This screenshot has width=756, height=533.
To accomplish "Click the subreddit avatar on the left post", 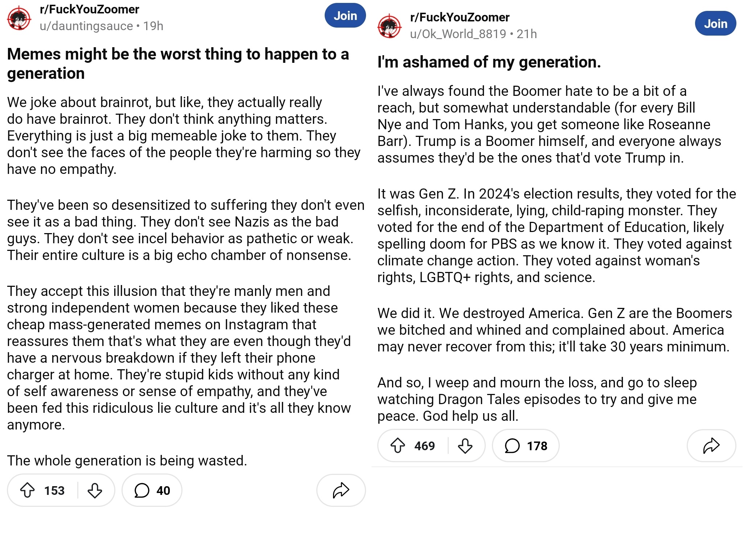I will [x=19, y=18].
